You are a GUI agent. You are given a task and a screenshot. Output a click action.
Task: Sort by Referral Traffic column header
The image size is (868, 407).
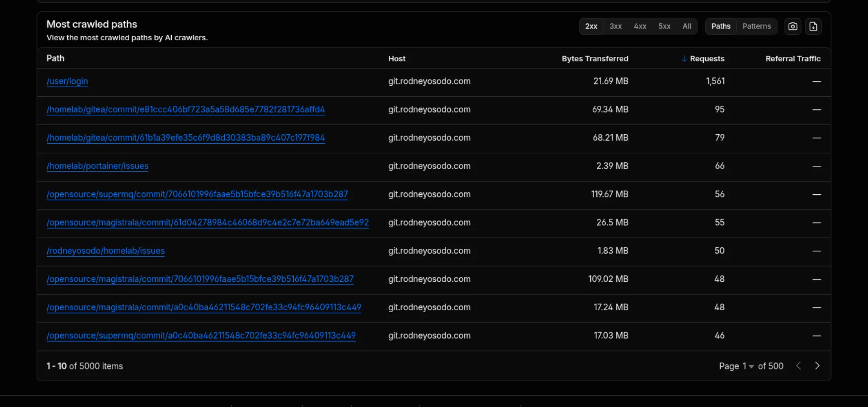click(793, 59)
